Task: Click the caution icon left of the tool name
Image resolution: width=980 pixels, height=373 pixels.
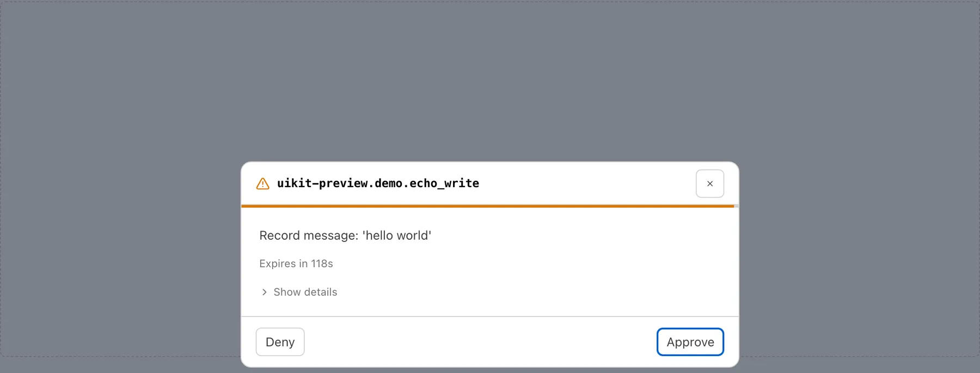Action: point(262,184)
